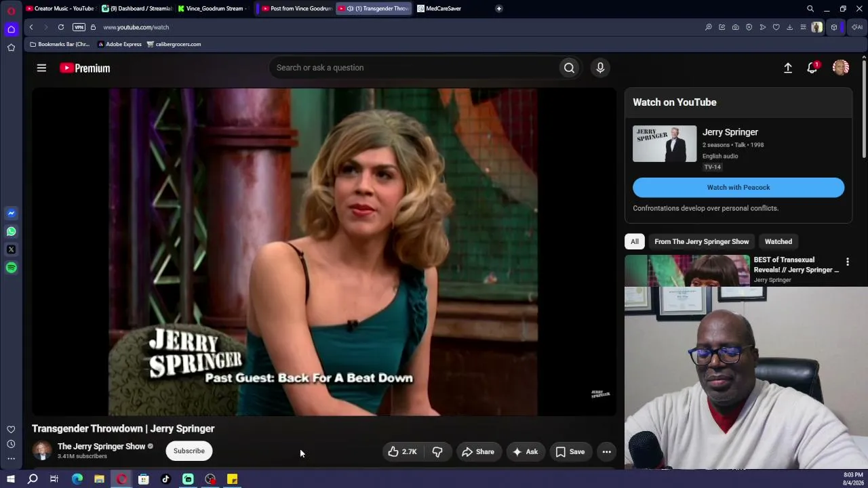Open the star icon in Opera sidebar

point(11,47)
